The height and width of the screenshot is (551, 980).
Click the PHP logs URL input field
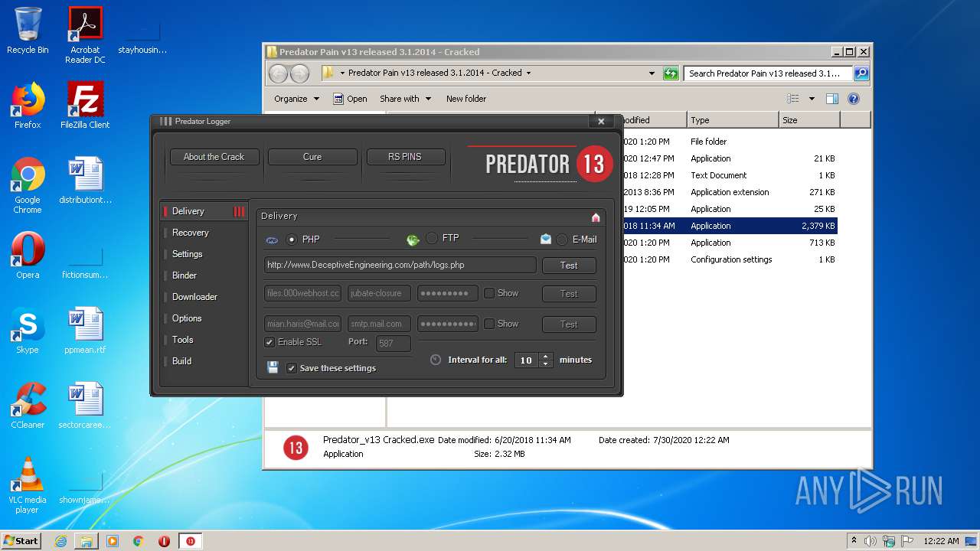point(400,265)
